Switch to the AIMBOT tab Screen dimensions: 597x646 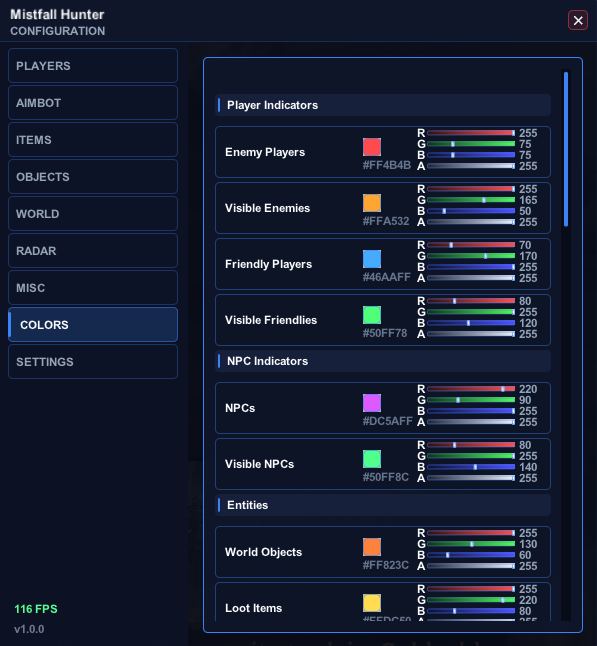[93, 103]
